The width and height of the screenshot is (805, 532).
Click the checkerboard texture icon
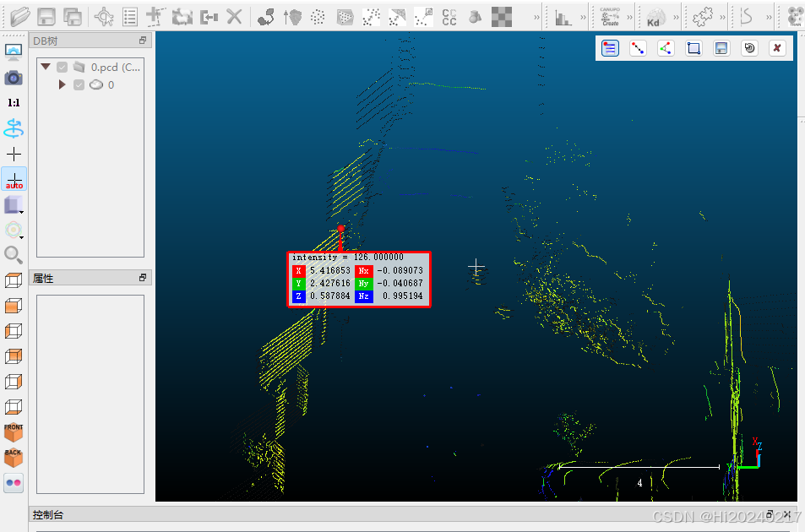coord(502,17)
